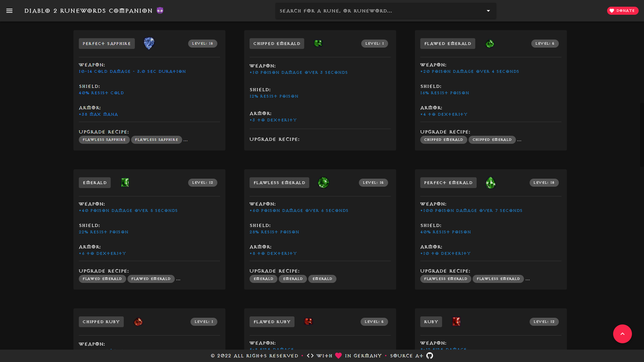Click '22% Resist Poison' shield text
Image resolution: width=644 pixels, height=362 pixels.
(x=104, y=232)
